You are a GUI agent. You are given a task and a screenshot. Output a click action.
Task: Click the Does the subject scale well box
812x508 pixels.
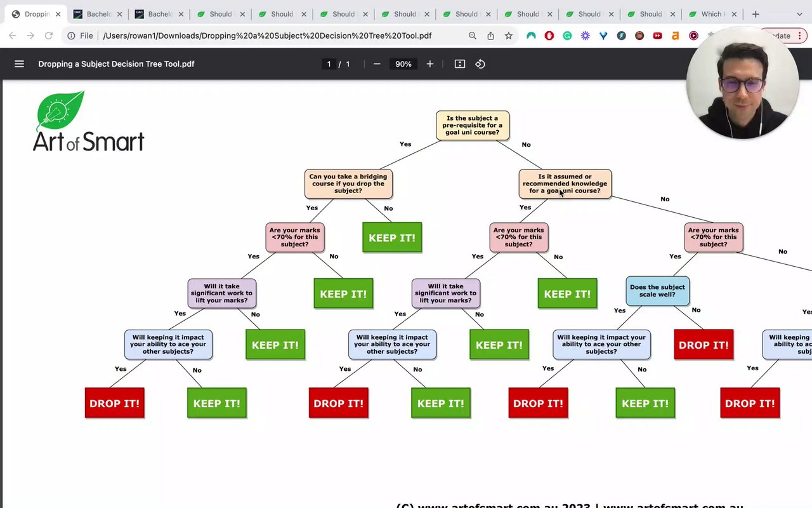(657, 291)
